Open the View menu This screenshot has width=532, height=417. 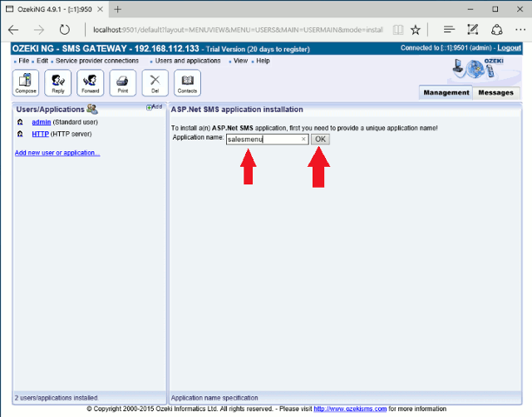tap(240, 61)
